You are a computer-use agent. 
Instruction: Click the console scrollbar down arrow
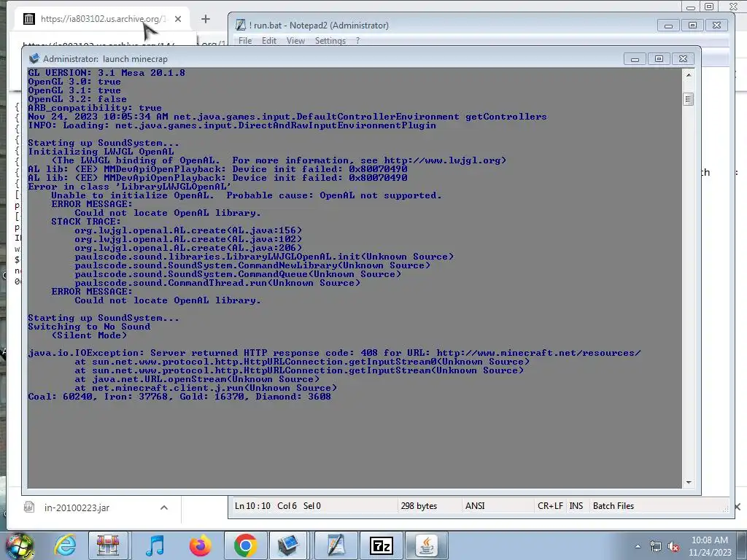[689, 483]
